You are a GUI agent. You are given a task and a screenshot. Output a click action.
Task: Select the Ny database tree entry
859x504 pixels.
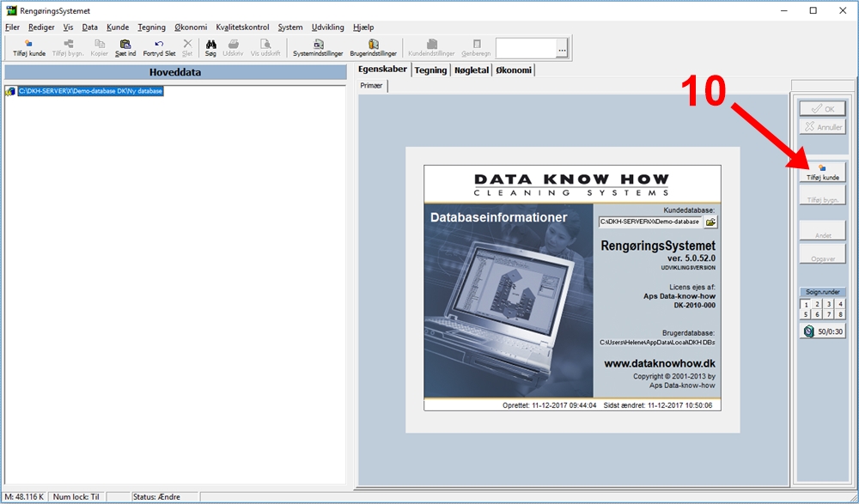tap(90, 91)
